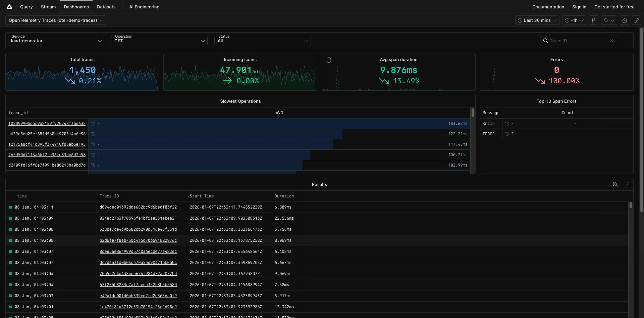Clear the Trace ID search with the X icon
The width and height of the screenshot is (644, 318).
pos(611,41)
